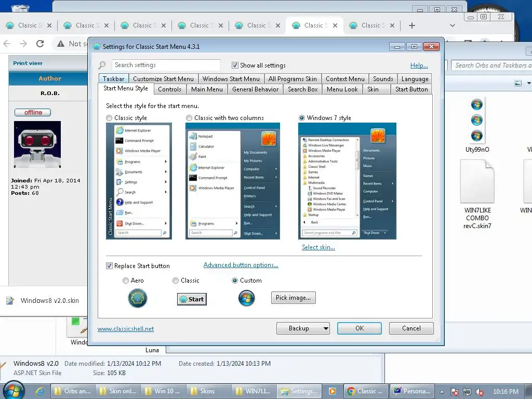Click the Print view link in browser
Image resolution: width=532 pixels, height=399 pixels.
[28, 63]
